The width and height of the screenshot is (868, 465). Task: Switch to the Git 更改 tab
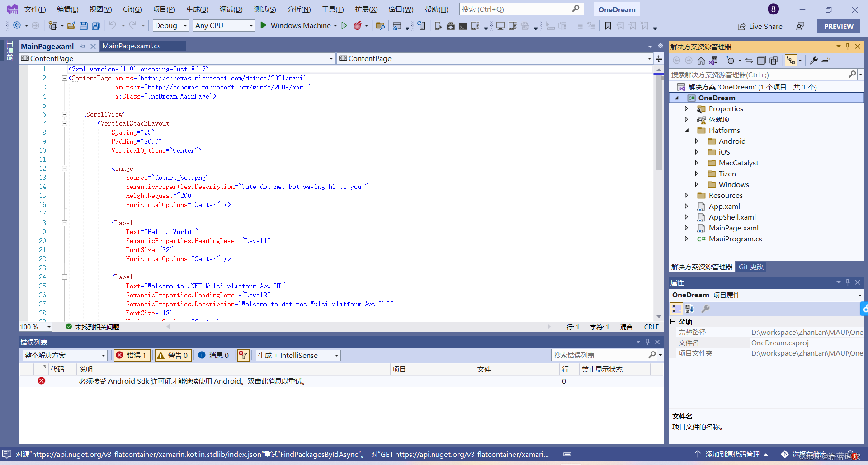[x=751, y=267]
